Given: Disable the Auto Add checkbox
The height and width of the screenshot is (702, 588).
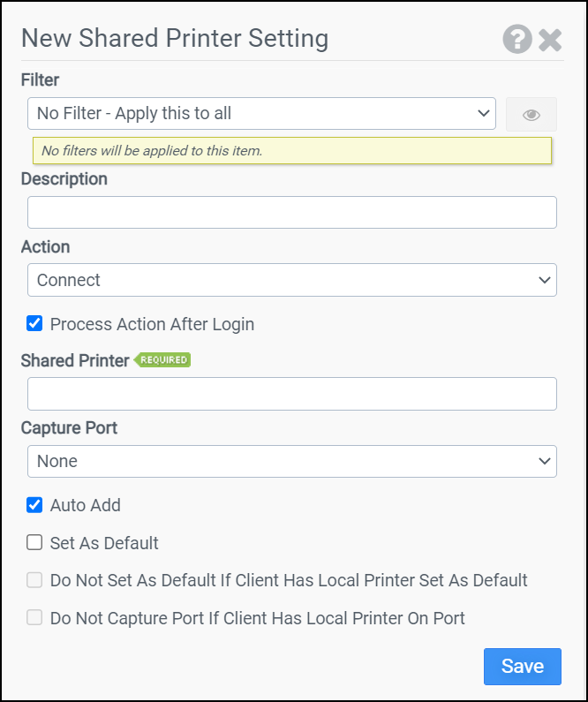Looking at the screenshot, I should pos(34,505).
